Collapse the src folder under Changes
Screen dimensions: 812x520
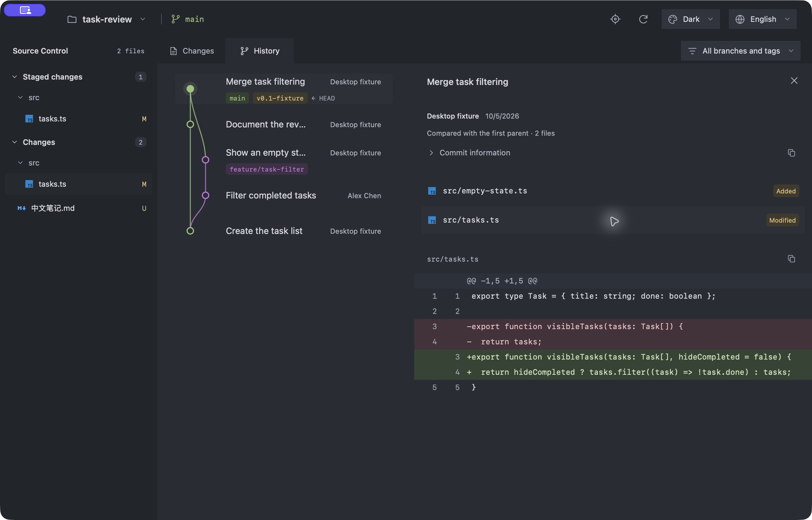point(20,163)
